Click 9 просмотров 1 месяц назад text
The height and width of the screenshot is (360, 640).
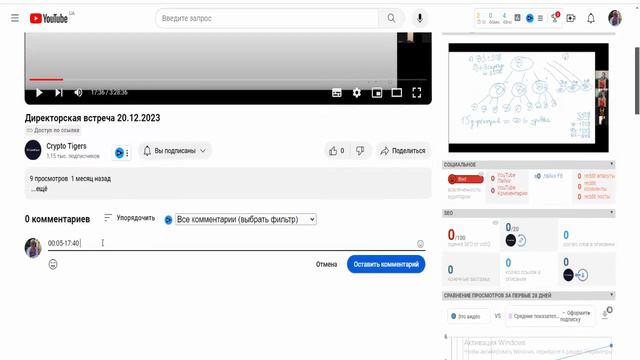tap(70, 179)
